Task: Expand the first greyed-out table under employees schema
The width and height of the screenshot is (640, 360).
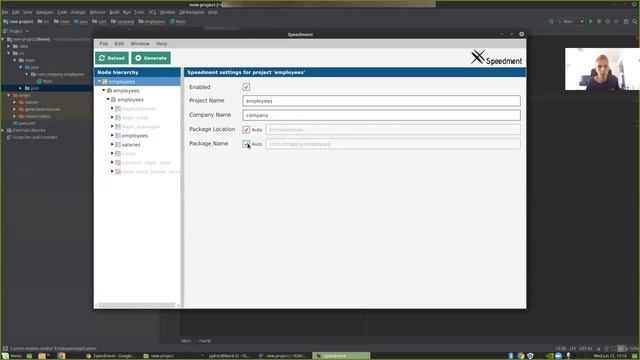Action: click(x=112, y=108)
